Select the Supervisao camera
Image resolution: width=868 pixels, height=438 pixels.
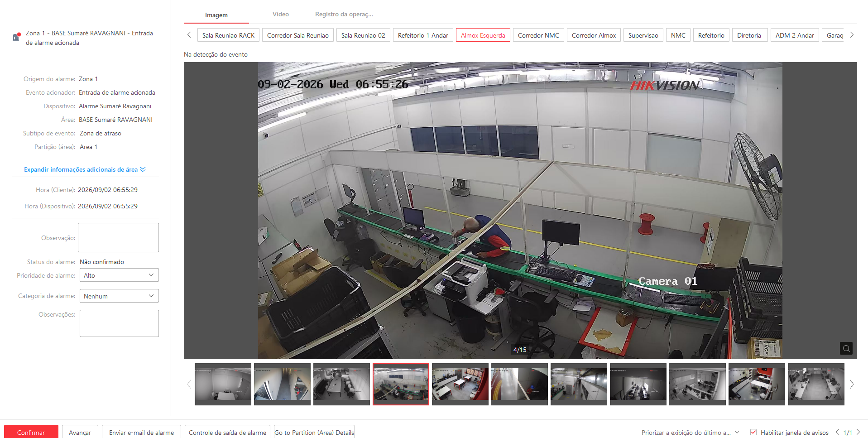coord(643,35)
